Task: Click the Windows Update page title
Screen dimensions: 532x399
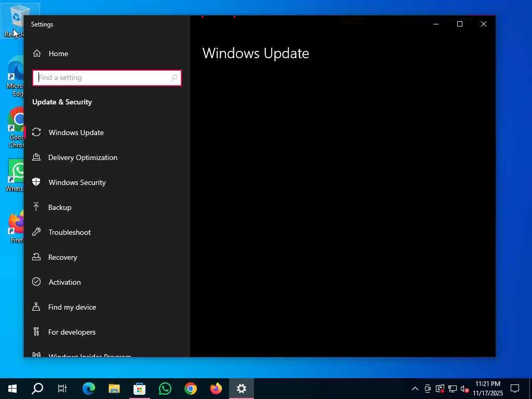Action: pyautogui.click(x=256, y=54)
